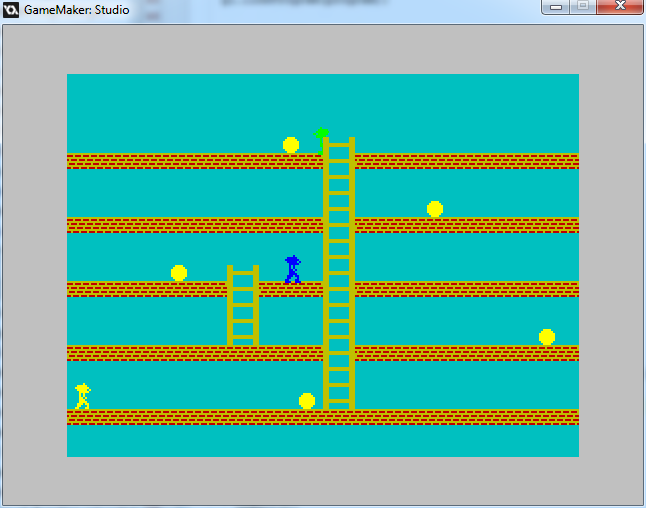The image size is (646, 508).
Task: Click the 'GameMaker: Studio' title text
Action: [77, 9]
